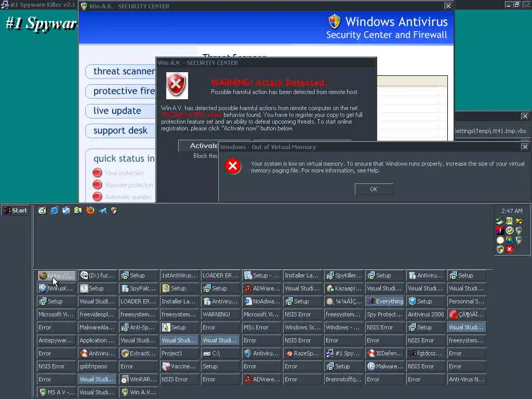Click the red error icon in Virtual Memory dialog
Image resolution: width=532 pixels, height=399 pixels.
click(x=233, y=166)
